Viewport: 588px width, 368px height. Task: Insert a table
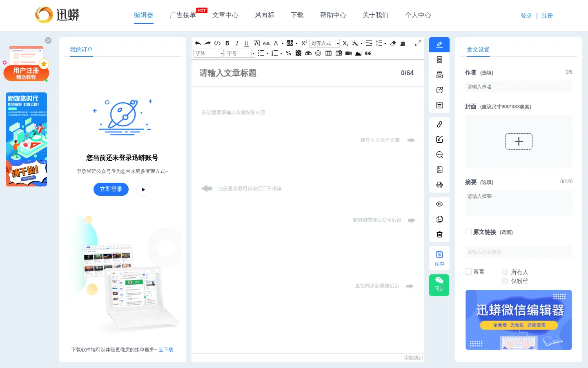click(x=328, y=53)
